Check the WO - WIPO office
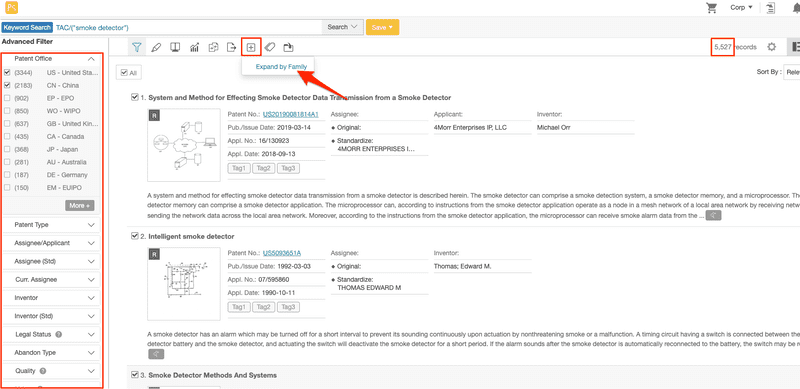The image size is (800, 389). [7, 111]
